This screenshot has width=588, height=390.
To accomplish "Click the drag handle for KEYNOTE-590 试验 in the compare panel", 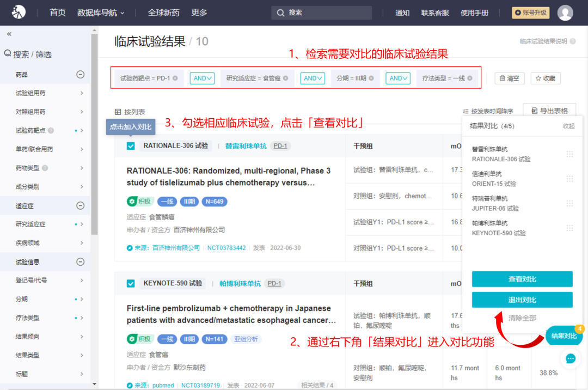I will point(569,228).
